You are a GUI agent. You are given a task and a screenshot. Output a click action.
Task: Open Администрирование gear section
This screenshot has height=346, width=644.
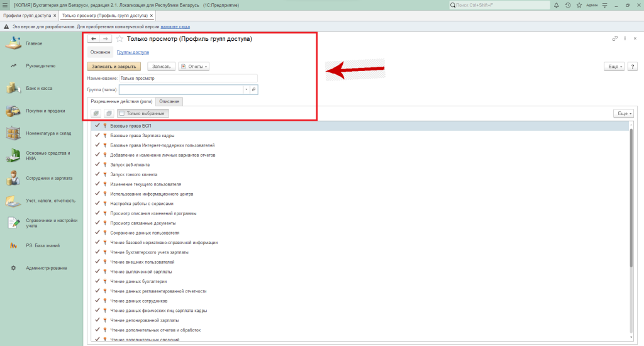point(47,268)
